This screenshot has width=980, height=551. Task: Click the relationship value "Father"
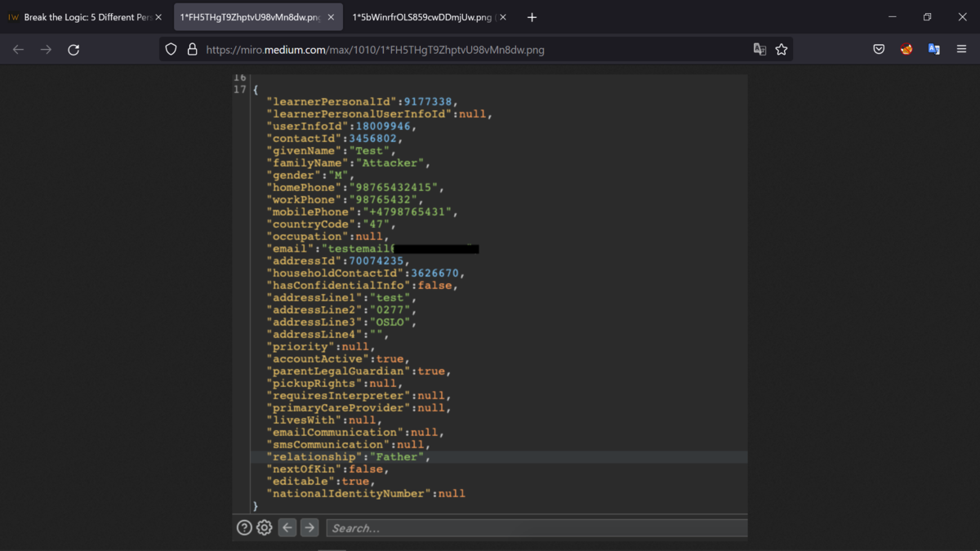pos(395,456)
